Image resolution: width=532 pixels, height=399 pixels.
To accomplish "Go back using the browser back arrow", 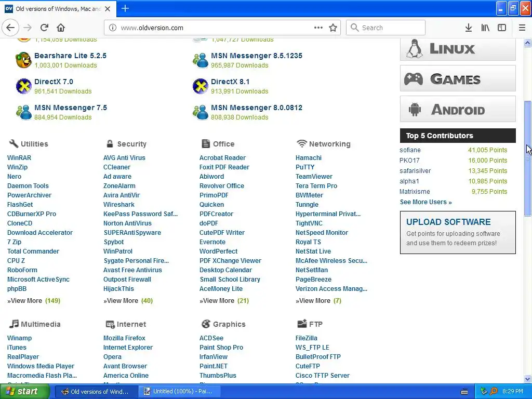I will click(x=10, y=28).
